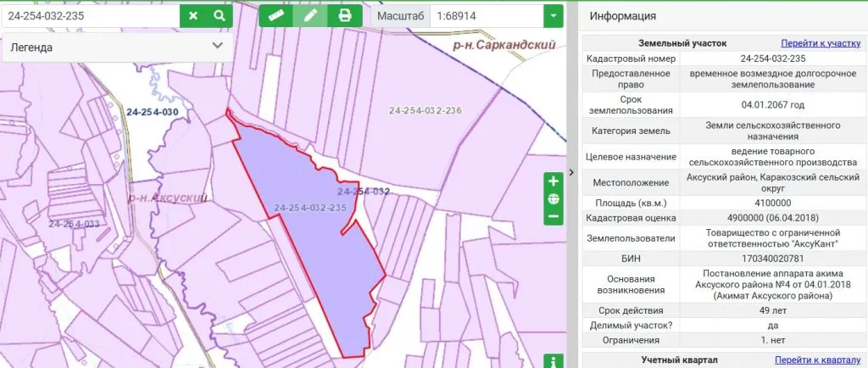The width and height of the screenshot is (868, 368).
Task: Click the Информация panel header
Action: 623,16
